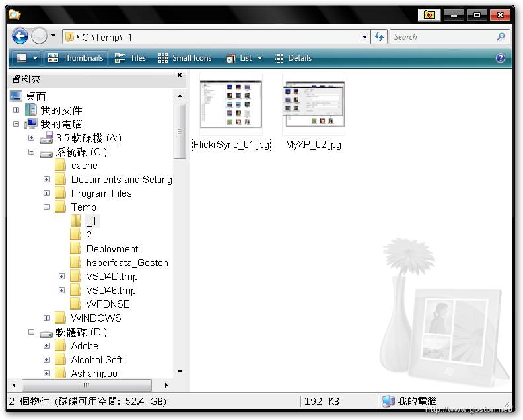523x420 pixels.
Task: Select the open _1 folder
Action: [x=92, y=221]
